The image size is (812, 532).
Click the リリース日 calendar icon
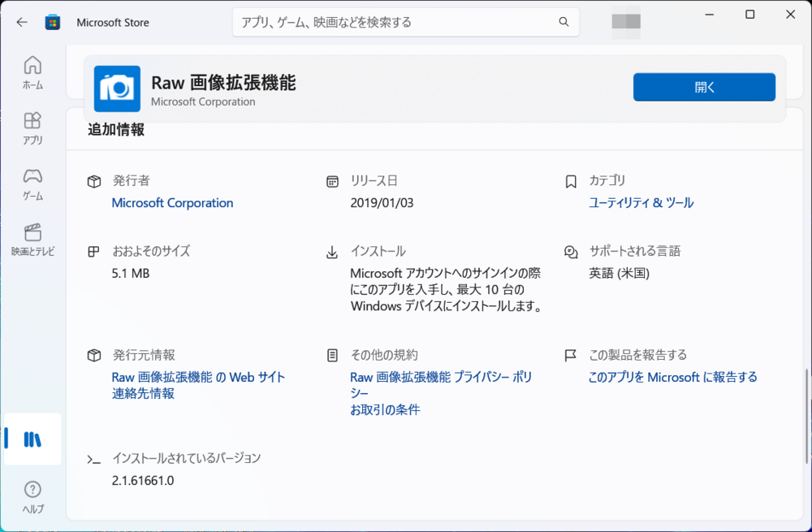332,181
